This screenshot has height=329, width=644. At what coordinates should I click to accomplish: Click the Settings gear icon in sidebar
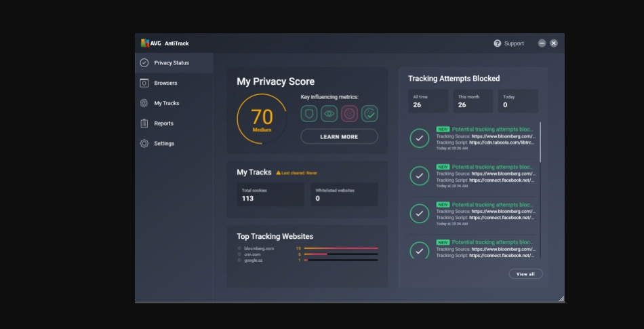point(144,144)
